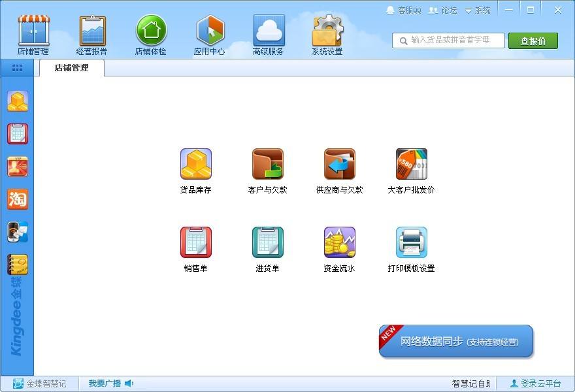Open 论坛 forum link
The width and height of the screenshot is (575, 392).
443,10
